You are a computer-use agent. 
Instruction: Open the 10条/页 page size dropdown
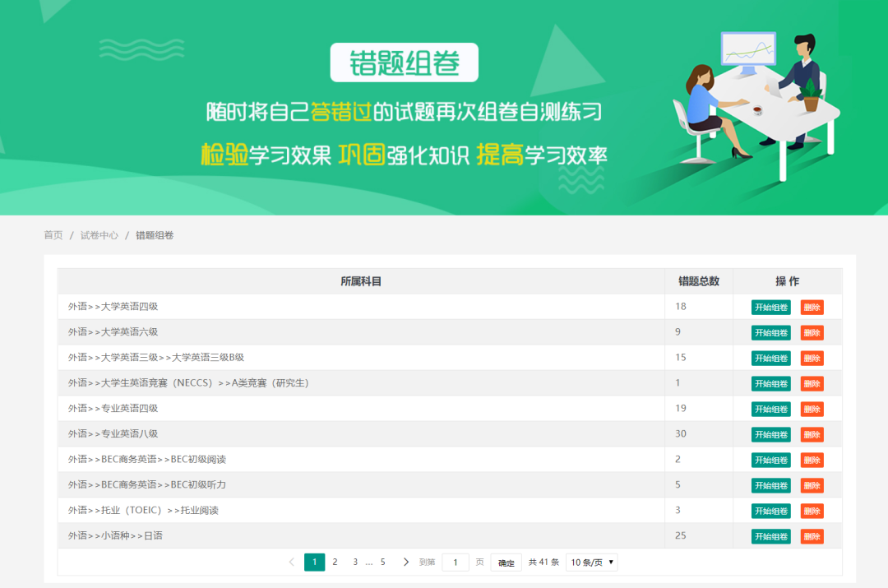[x=591, y=563]
